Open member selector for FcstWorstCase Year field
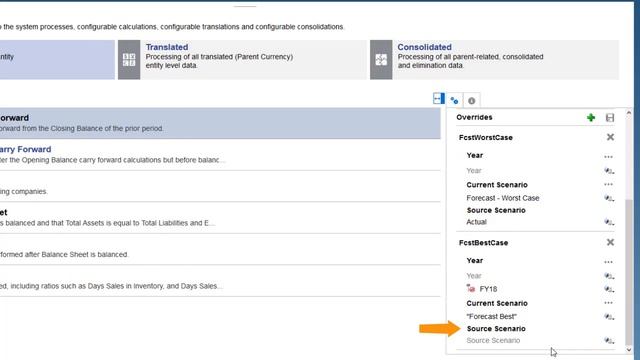640x360 pixels. [x=609, y=171]
